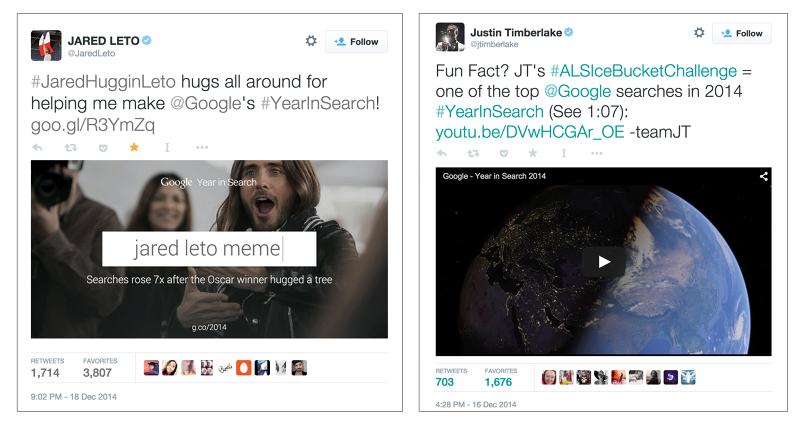This screenshot has height=427, width=800.
Task: Click verified badge next to Justin Timberlake
Action: tap(568, 32)
